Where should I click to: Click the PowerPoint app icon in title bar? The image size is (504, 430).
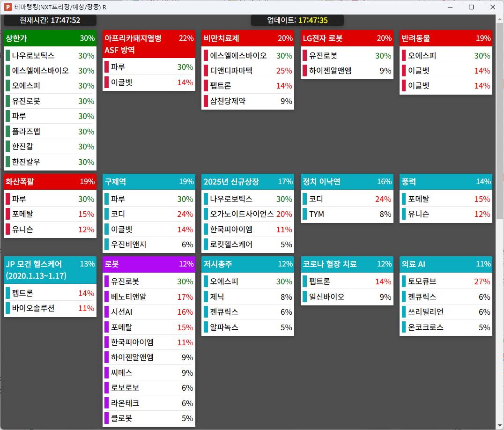point(7,7)
